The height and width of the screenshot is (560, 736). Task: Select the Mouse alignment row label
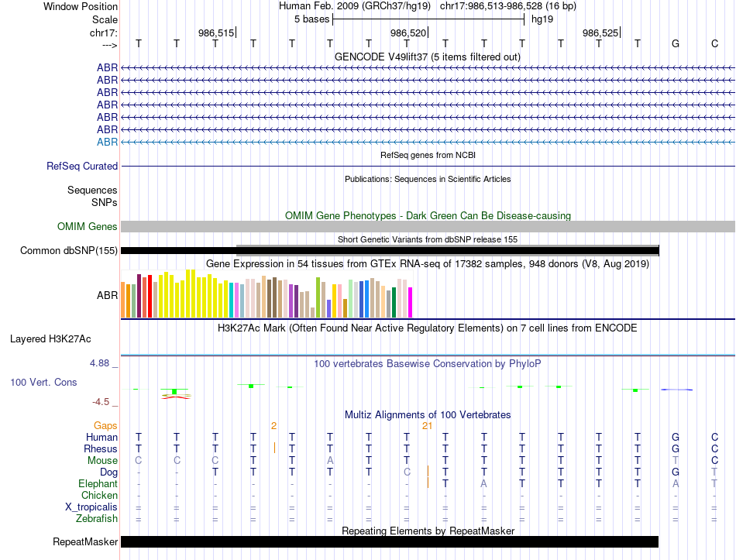(102, 461)
